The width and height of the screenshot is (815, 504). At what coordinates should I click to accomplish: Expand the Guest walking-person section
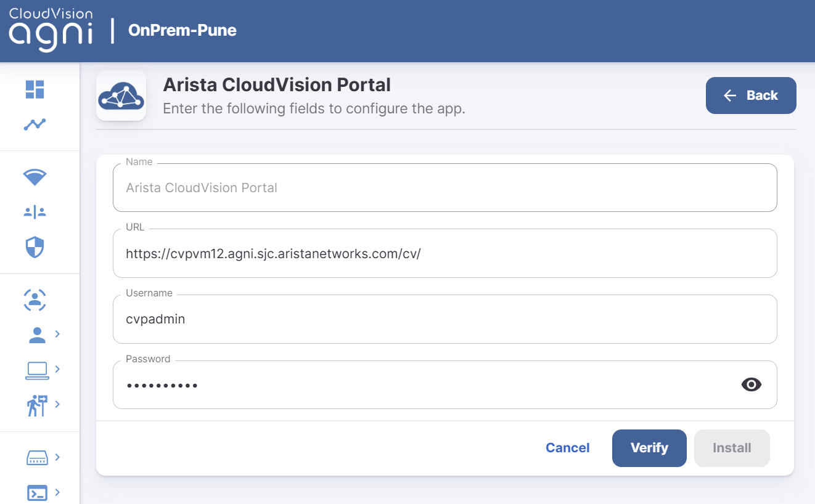coord(37,405)
